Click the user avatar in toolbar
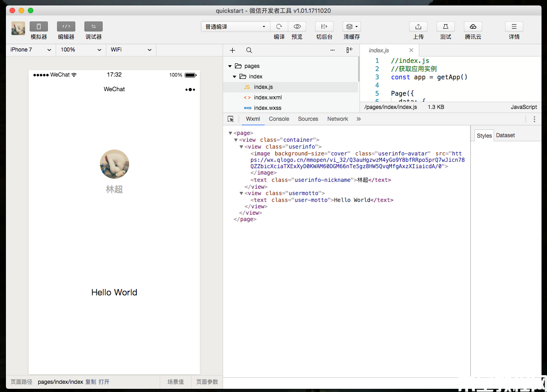547x392 pixels. coord(18,28)
